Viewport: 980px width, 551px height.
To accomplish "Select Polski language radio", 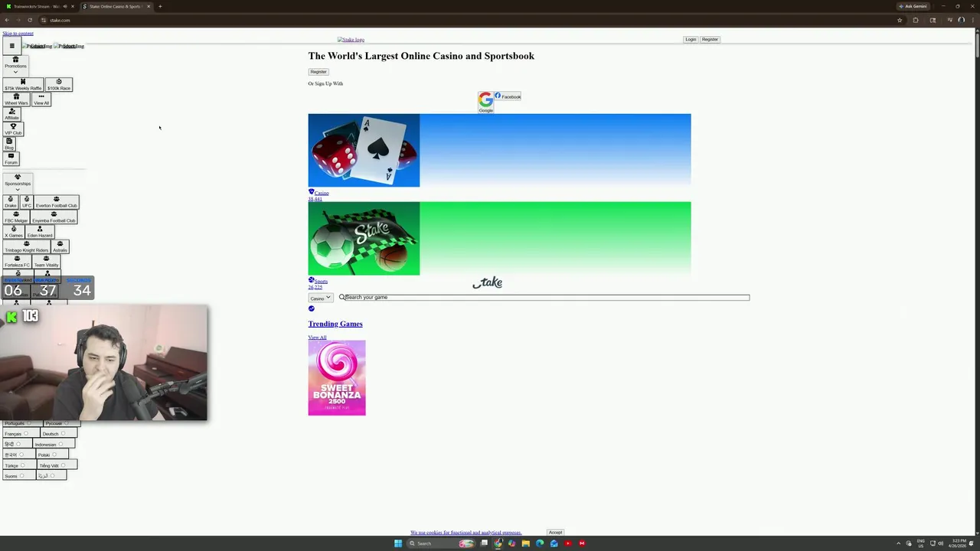I will pyautogui.click(x=54, y=455).
